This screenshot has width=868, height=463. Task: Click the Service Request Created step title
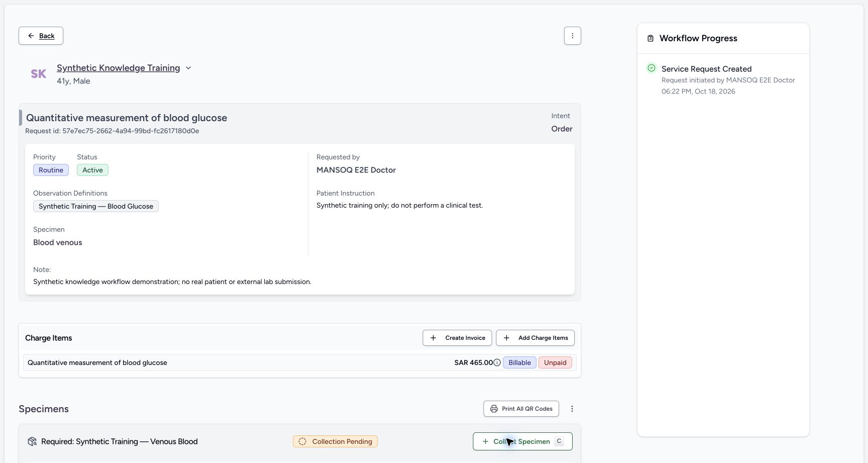click(706, 69)
